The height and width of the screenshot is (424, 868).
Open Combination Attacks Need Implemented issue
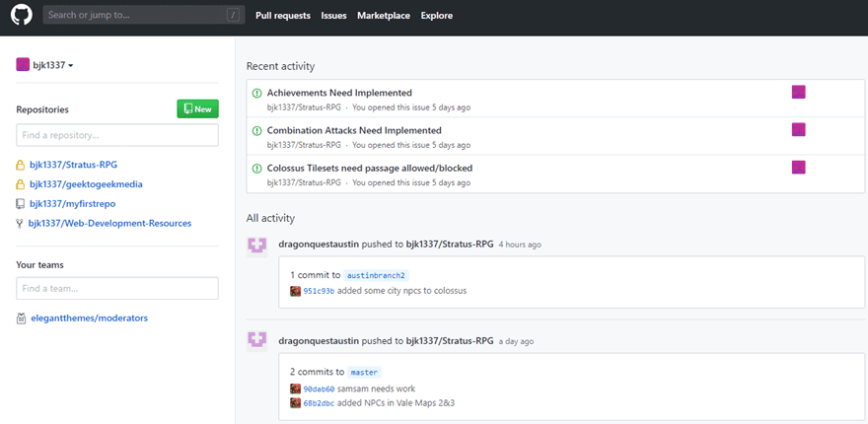click(354, 130)
